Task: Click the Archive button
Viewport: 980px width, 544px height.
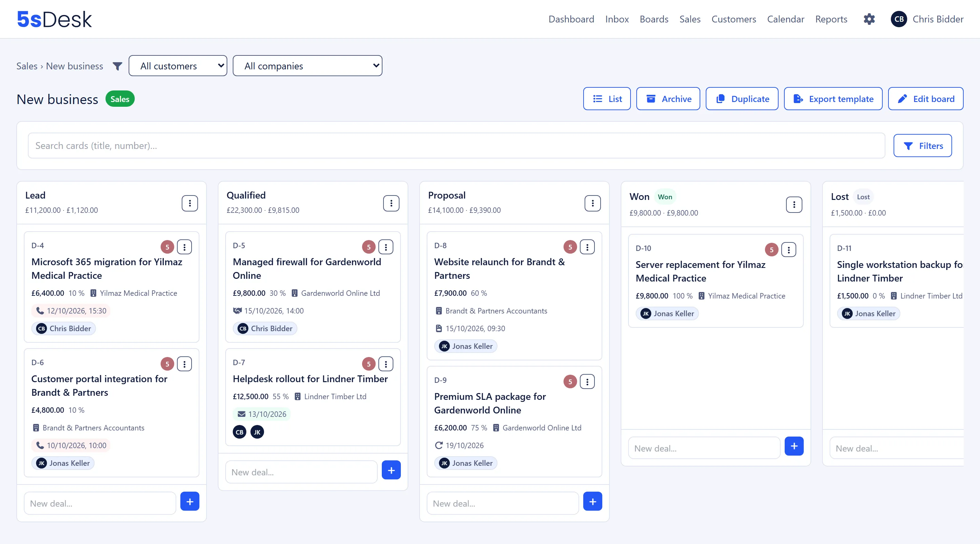Action: click(x=668, y=99)
